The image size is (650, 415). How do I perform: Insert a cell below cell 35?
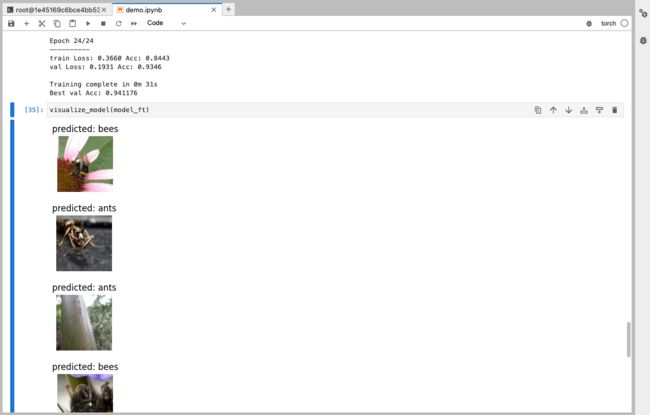click(x=599, y=110)
